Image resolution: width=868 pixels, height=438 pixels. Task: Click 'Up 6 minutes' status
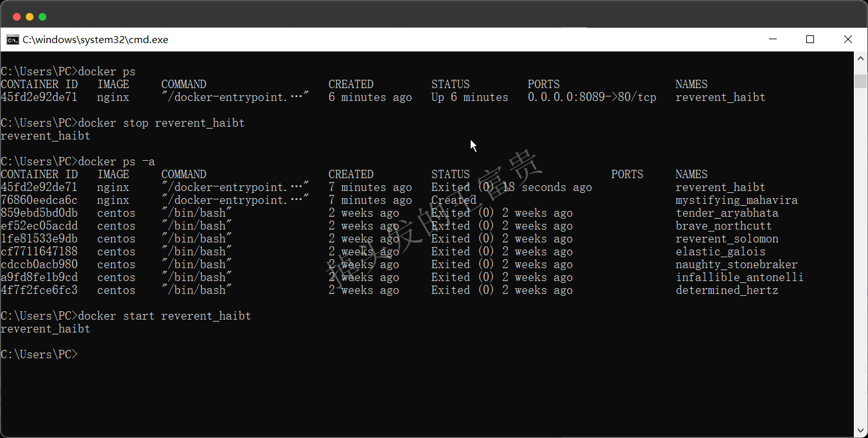[470, 97]
